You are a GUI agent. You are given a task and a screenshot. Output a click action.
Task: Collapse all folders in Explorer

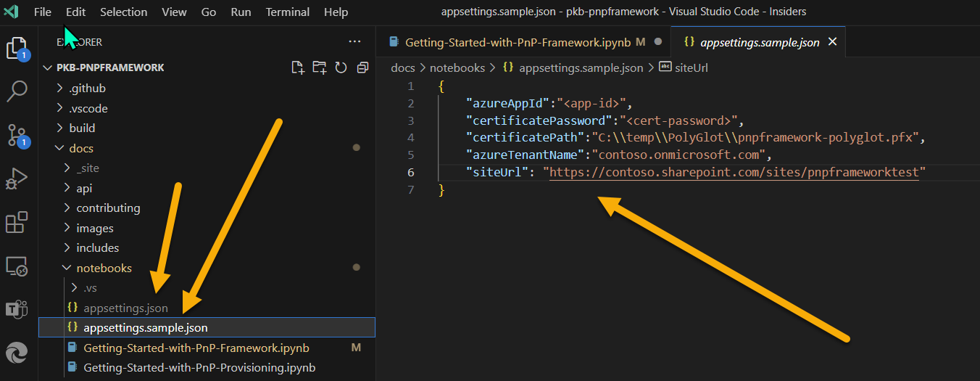[x=362, y=67]
